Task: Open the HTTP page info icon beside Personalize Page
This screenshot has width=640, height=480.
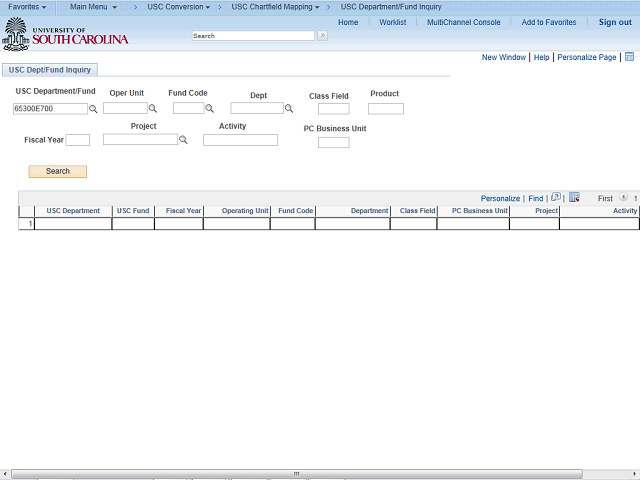Action: click(629, 57)
